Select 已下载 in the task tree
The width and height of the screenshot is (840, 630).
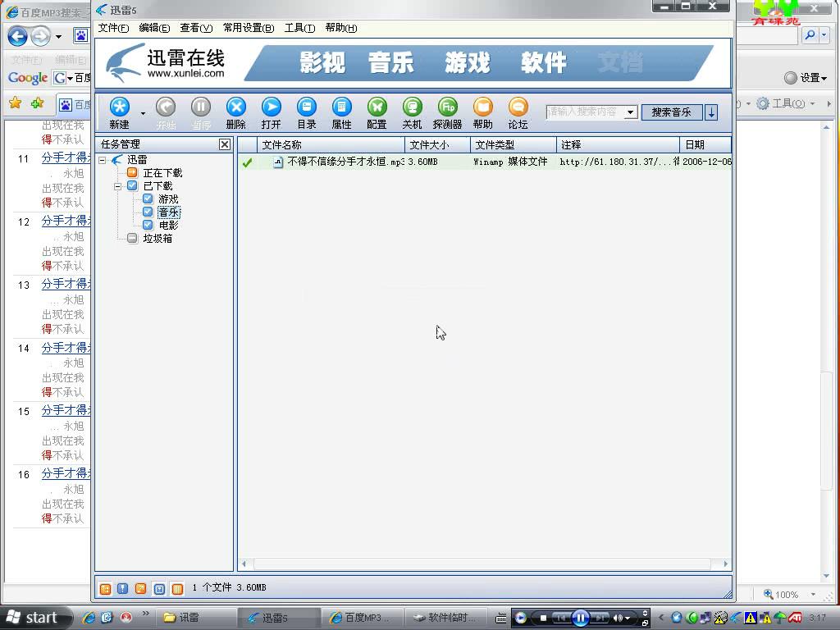(x=158, y=186)
